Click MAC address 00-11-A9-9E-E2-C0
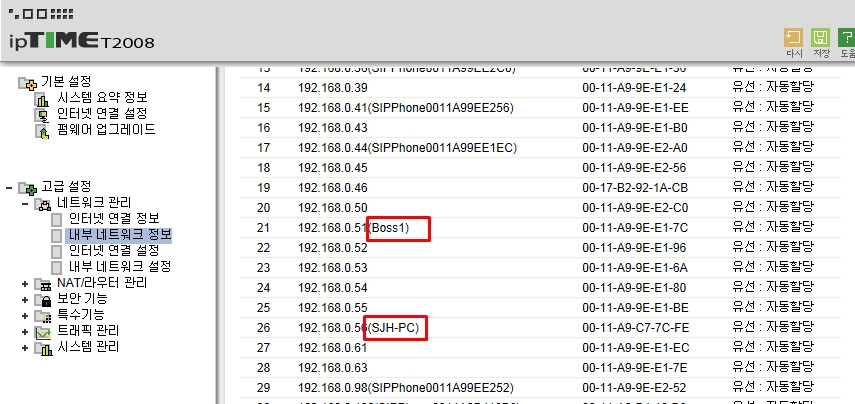Viewport: 855px width, 404px height. (x=635, y=208)
